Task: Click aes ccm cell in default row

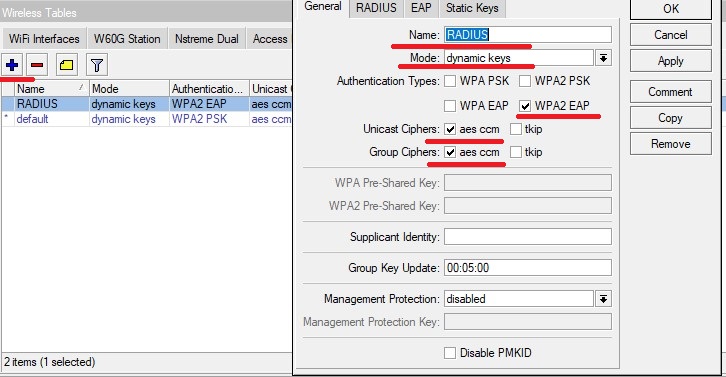Action: click(x=271, y=119)
